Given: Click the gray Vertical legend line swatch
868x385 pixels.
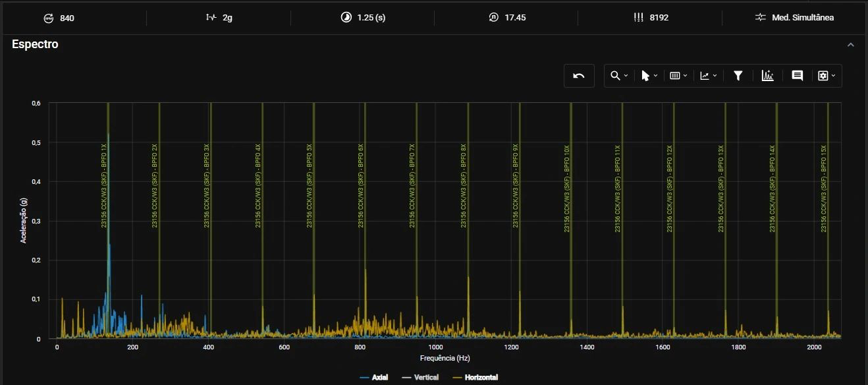Looking at the screenshot, I should [406, 378].
